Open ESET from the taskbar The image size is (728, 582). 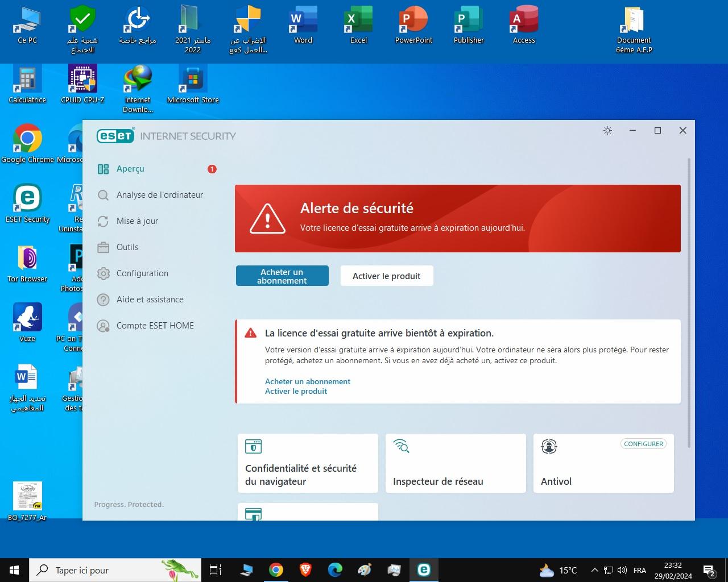point(424,570)
